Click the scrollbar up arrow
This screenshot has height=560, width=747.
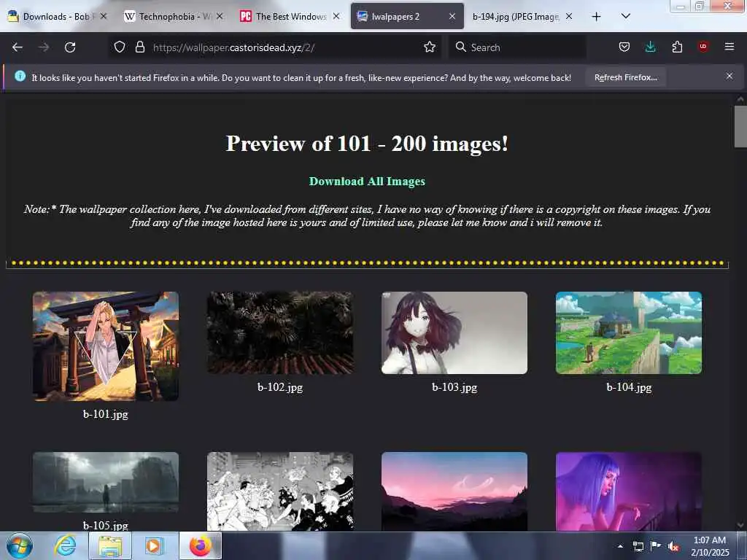coord(740,99)
